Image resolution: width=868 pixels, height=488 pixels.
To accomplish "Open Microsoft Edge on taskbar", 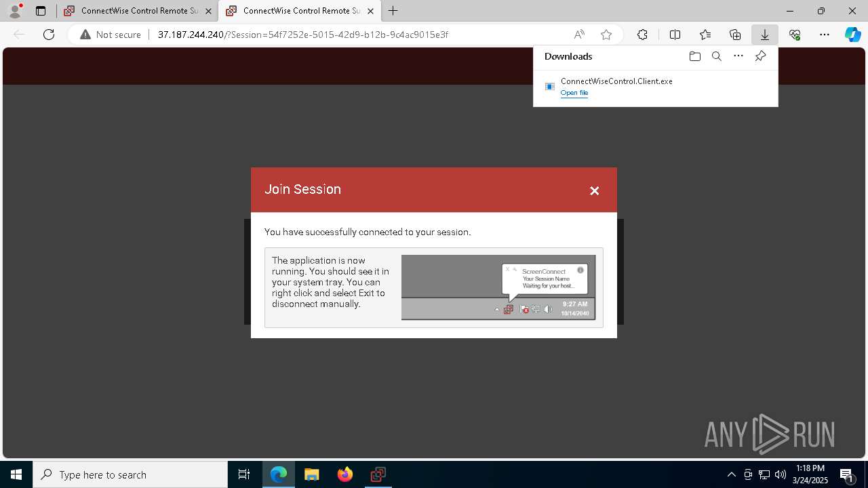I will tap(279, 474).
